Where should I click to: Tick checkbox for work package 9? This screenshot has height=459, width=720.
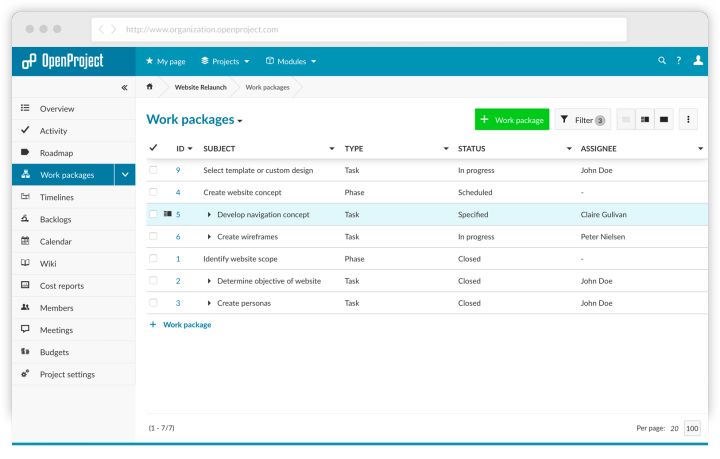(153, 170)
